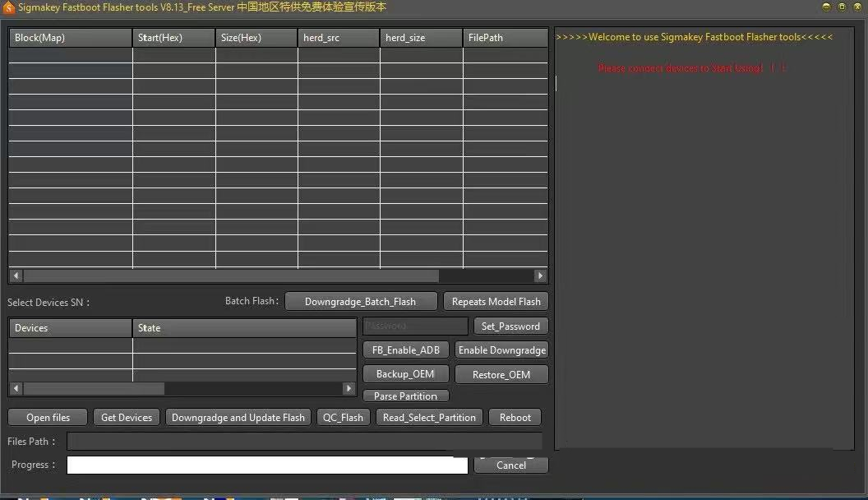Click the Size(Hex) column header

coord(256,38)
